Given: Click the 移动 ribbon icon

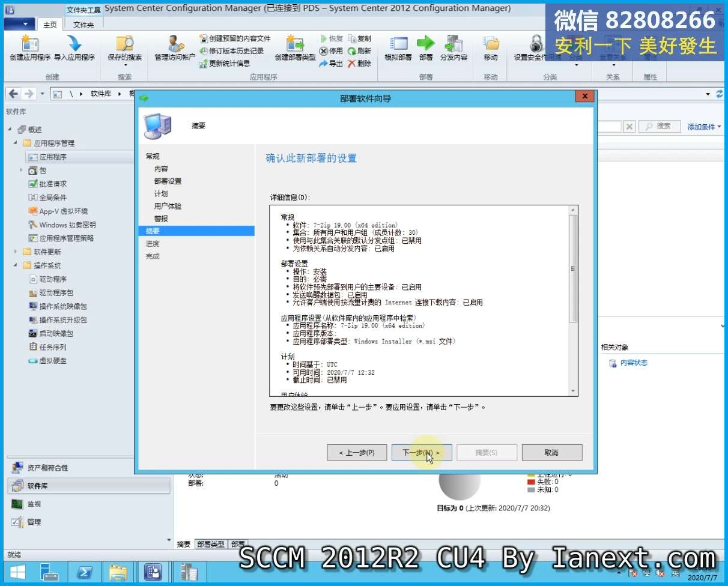Looking at the screenshot, I should 491,48.
